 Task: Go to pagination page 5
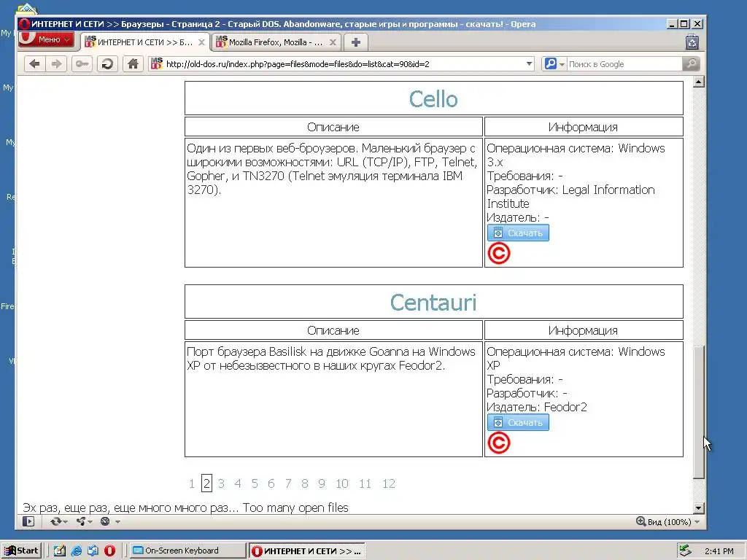tap(255, 483)
